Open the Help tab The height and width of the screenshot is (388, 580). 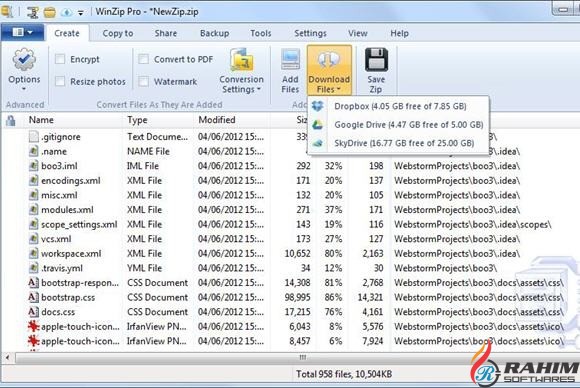[399, 33]
